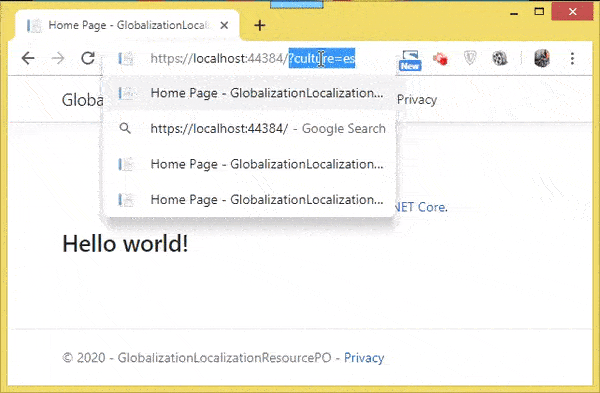
Task: Click the film reel extension icon
Action: point(500,59)
